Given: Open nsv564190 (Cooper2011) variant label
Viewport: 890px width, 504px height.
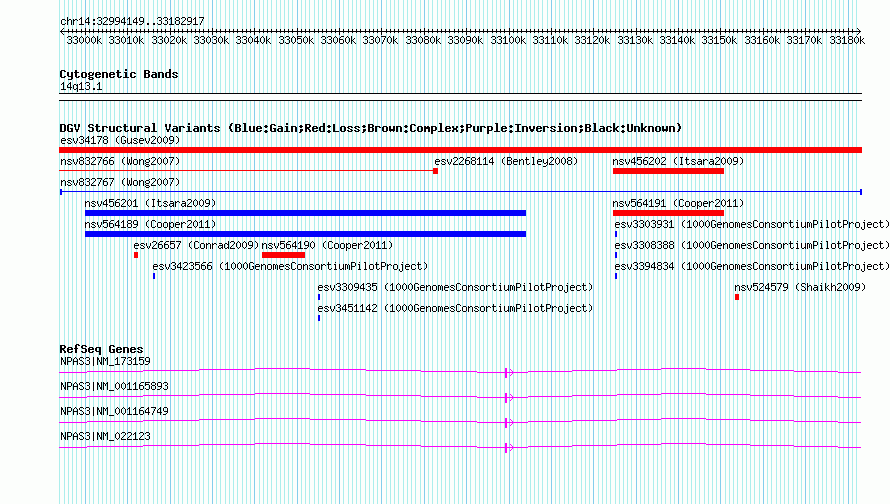Looking at the screenshot, I should click(327, 245).
